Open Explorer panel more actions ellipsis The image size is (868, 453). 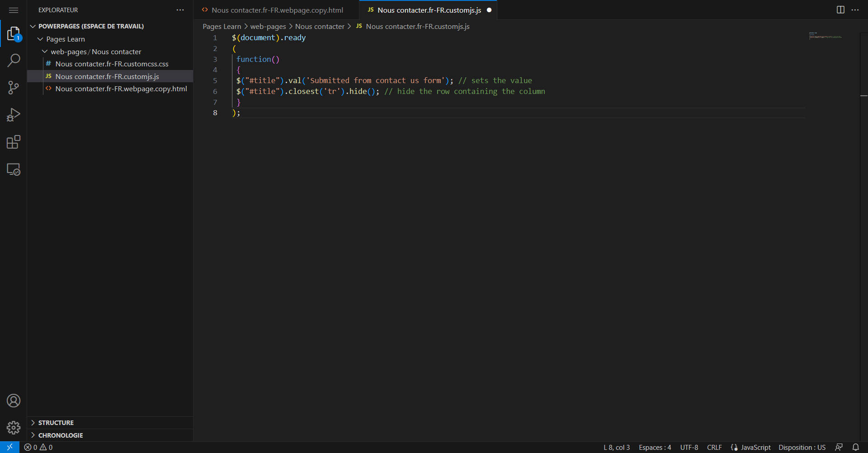[x=180, y=10]
